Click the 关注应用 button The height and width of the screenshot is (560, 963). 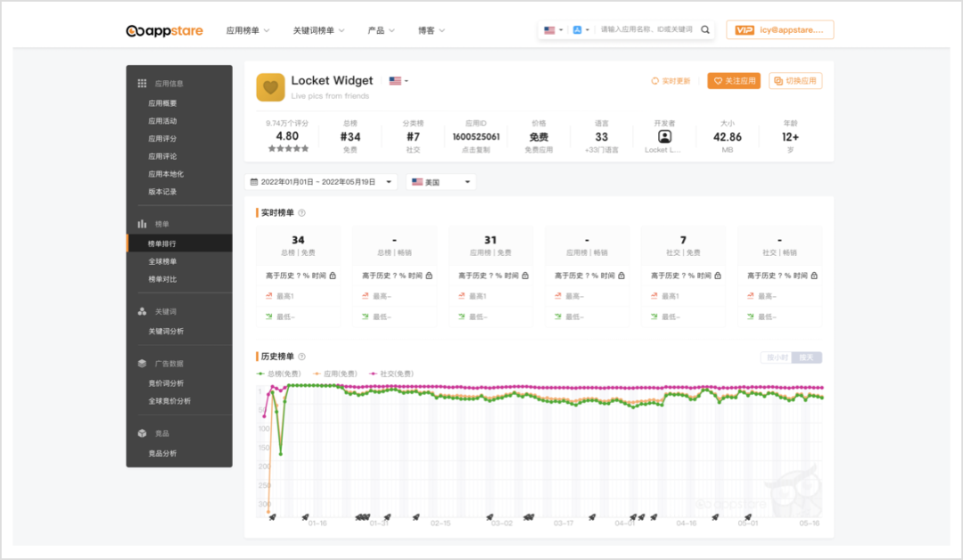(x=734, y=81)
